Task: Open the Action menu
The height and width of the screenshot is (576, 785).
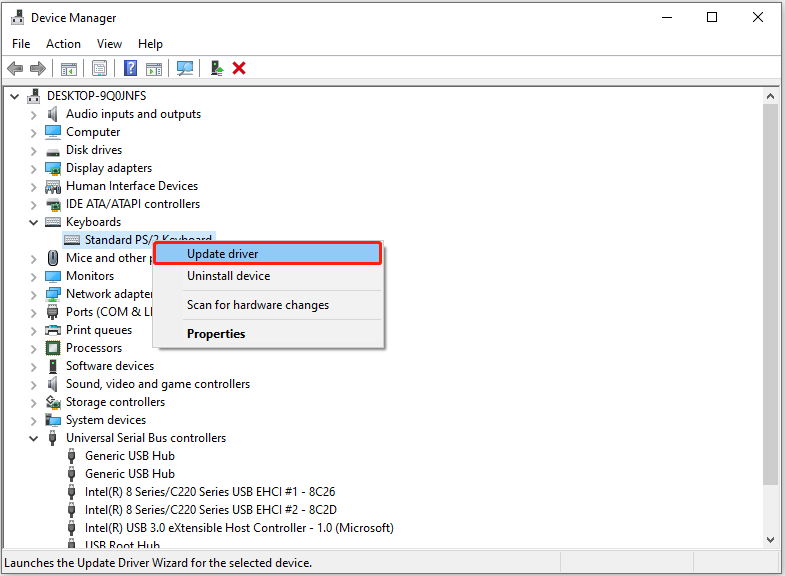Action: (63, 44)
